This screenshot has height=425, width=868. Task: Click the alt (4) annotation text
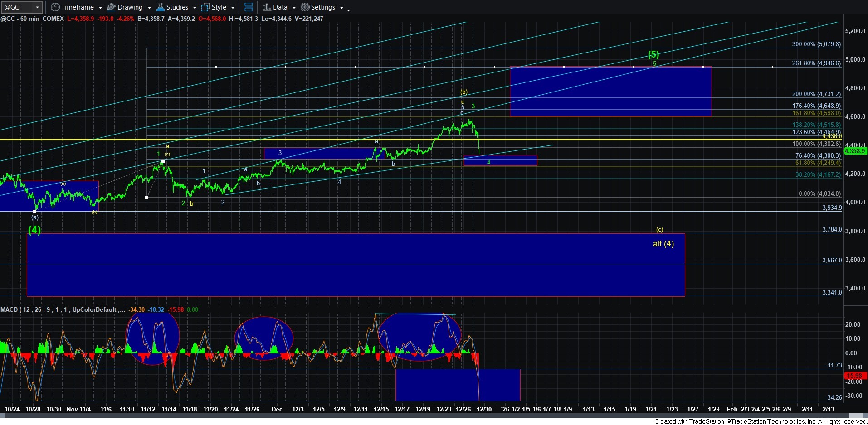click(x=663, y=244)
